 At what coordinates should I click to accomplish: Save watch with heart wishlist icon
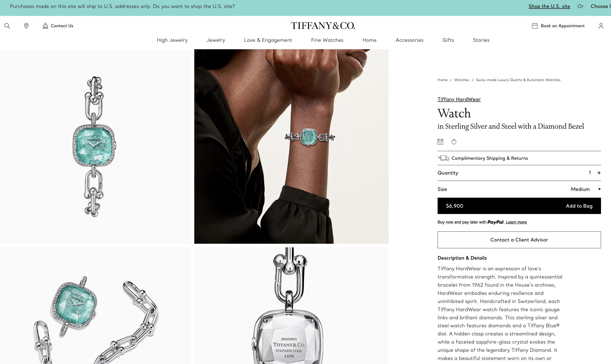(454, 142)
